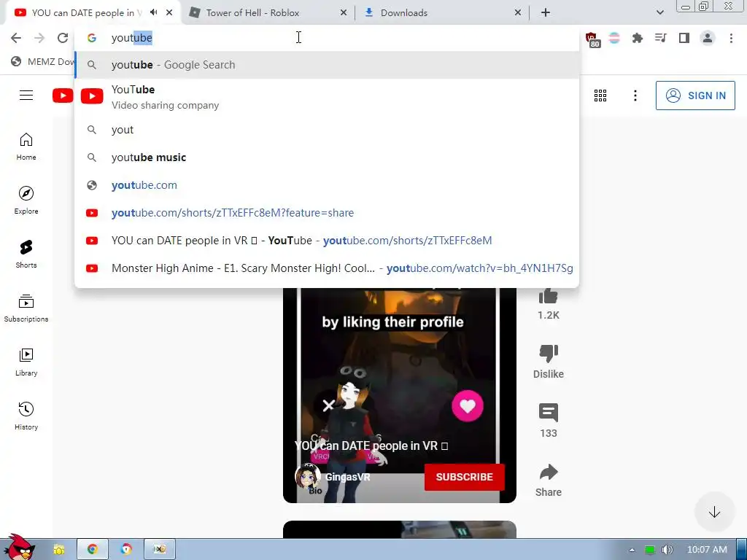
Task: Open the tab search dropdown arrow
Action: (659, 13)
